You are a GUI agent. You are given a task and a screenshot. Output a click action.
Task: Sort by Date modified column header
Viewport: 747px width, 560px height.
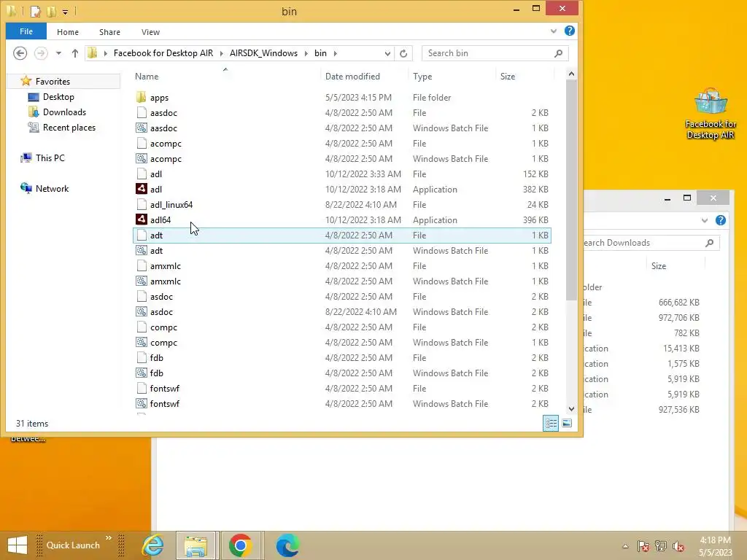pyautogui.click(x=352, y=76)
